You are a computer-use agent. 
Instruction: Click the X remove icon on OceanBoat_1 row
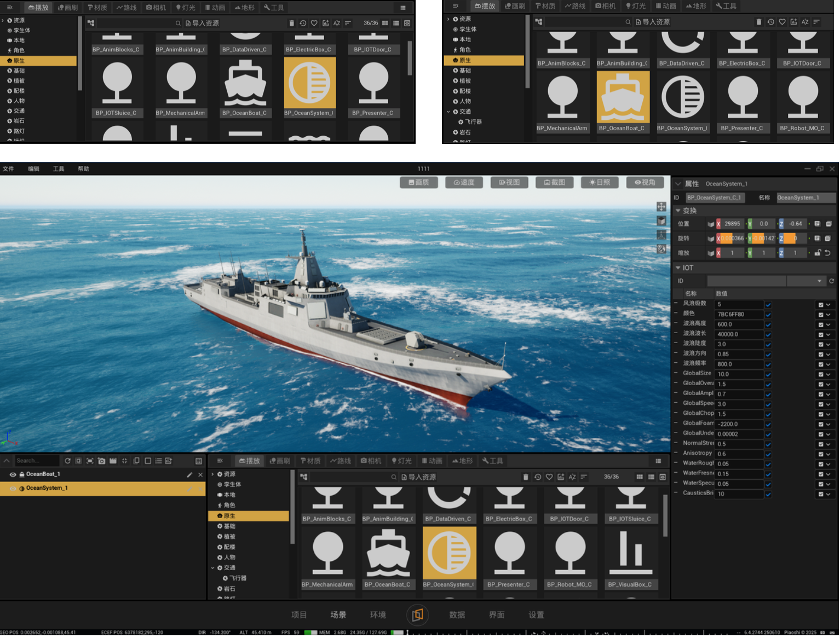tap(200, 475)
